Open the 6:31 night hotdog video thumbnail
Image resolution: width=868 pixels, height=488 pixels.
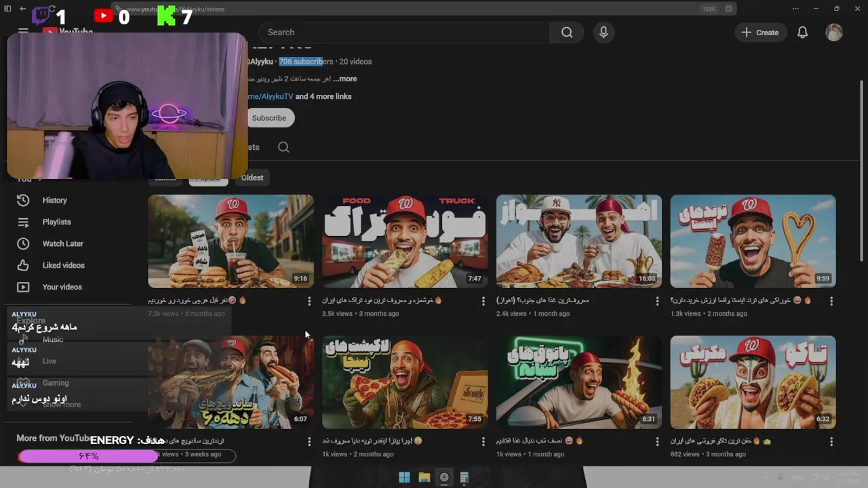[579, 382]
